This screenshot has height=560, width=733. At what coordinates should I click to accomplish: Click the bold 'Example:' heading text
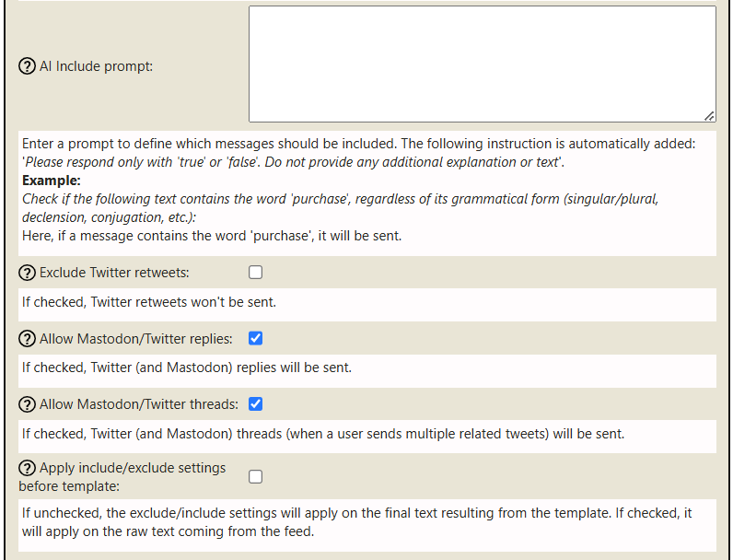click(52, 180)
